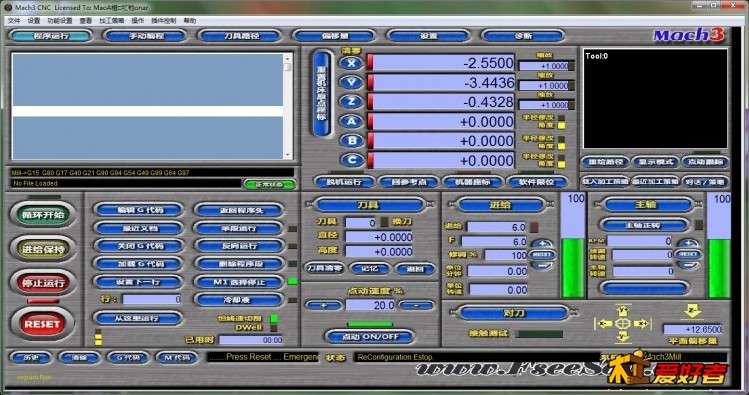Click 关闭 G 代码 button
The width and height of the screenshot is (749, 395).
tap(139, 246)
